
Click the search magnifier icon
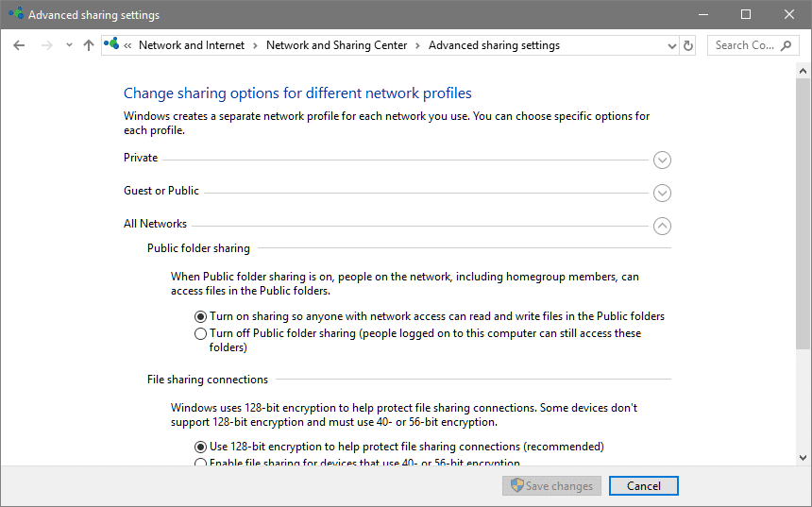[x=787, y=45]
